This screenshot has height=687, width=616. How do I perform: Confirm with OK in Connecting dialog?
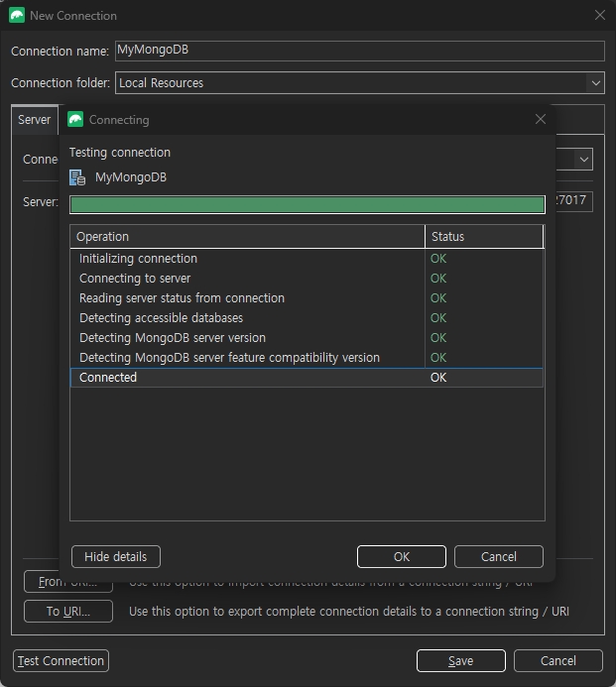tap(401, 556)
